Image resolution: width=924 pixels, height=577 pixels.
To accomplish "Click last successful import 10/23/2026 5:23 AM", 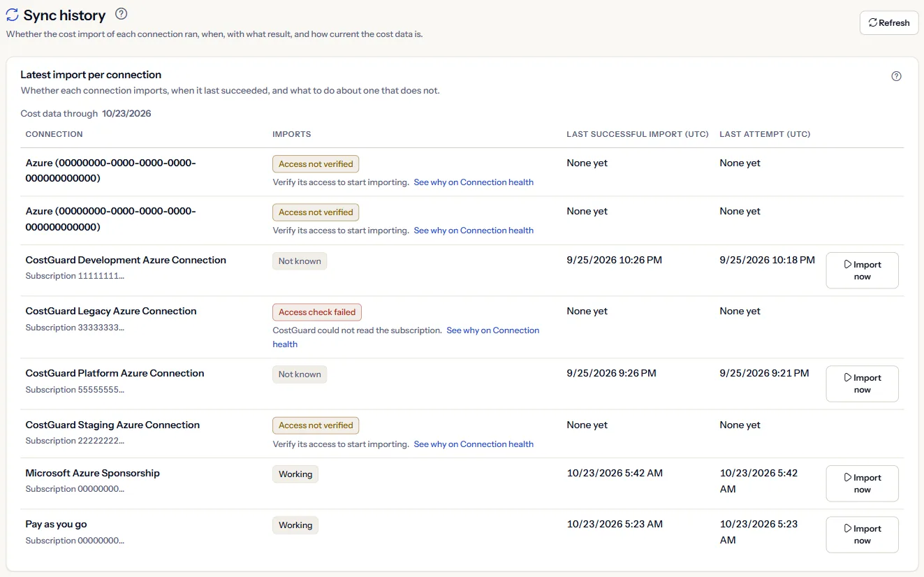I will pyautogui.click(x=615, y=524).
